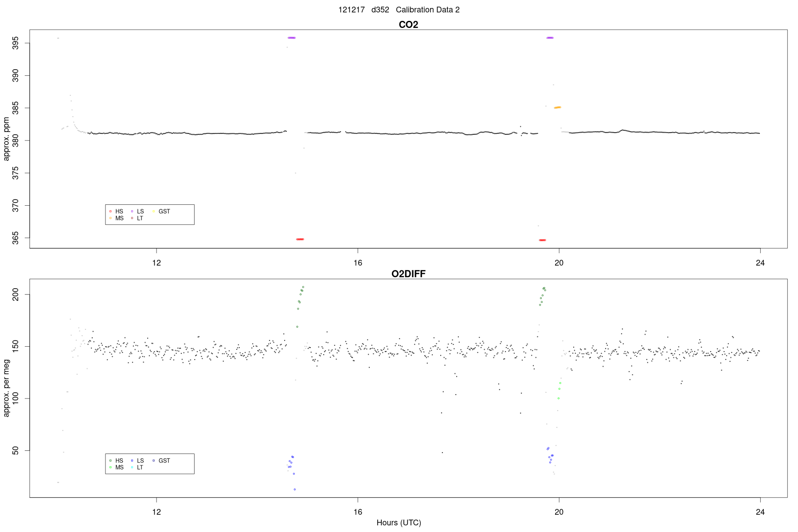This screenshot has height=532, width=798.
Task: Click the 'approx. per meg' y-axis label
Action: 6,388
